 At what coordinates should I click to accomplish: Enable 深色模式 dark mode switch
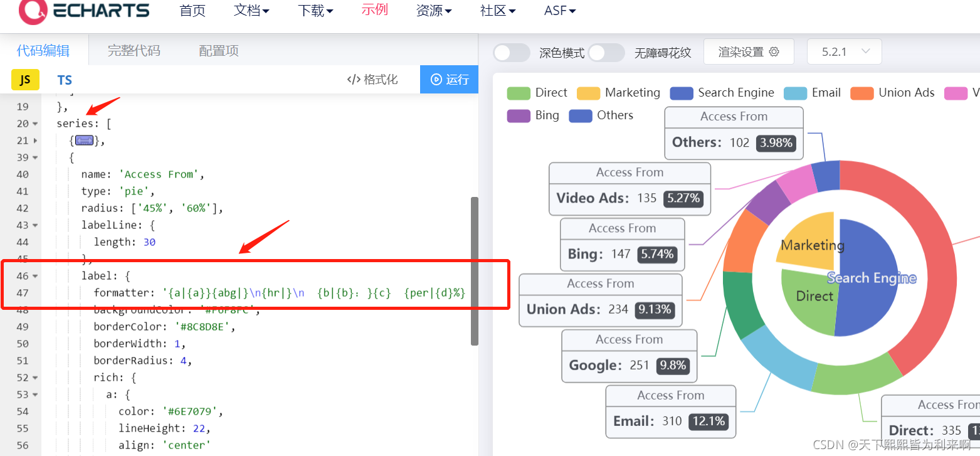[x=511, y=53]
